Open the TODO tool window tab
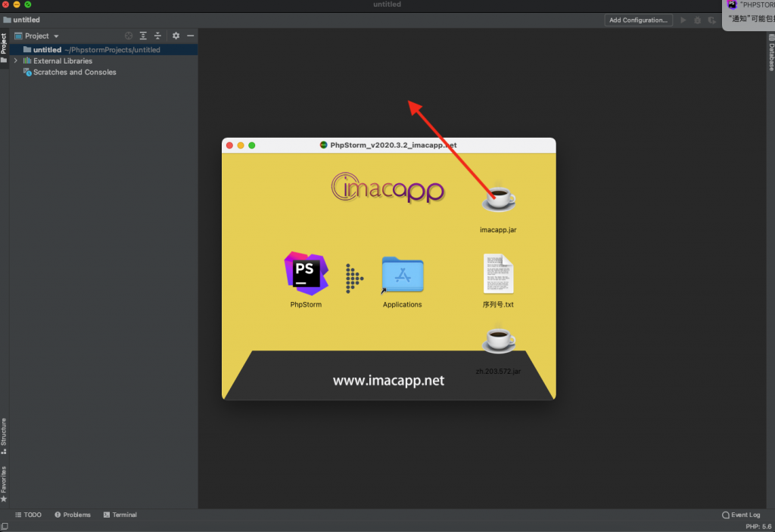 (28, 515)
